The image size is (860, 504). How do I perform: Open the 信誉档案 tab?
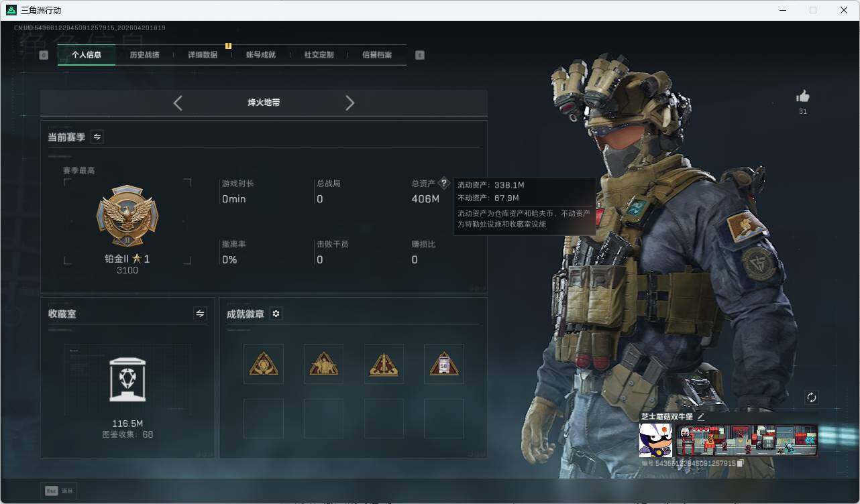coord(377,55)
